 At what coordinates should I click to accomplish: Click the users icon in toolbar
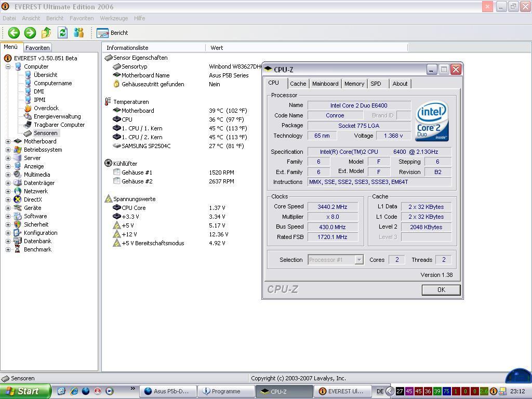(78, 33)
